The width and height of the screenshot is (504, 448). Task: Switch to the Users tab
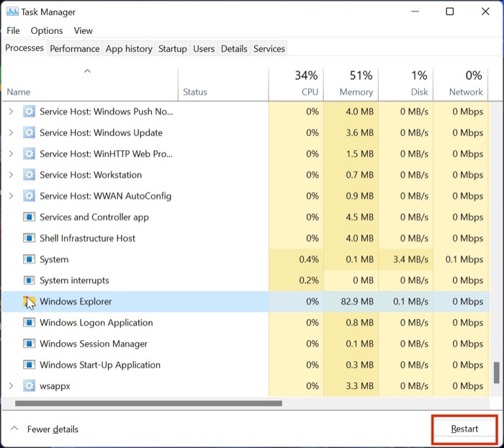coord(204,48)
